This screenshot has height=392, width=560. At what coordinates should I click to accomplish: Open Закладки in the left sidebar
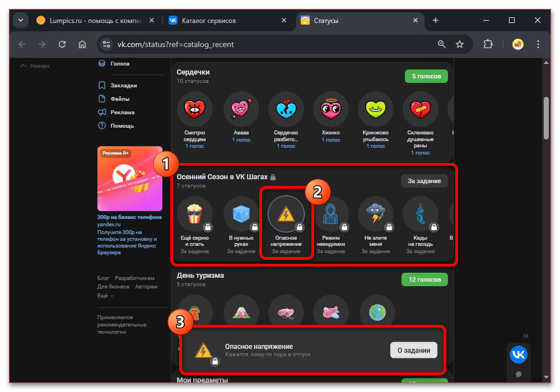tap(123, 86)
